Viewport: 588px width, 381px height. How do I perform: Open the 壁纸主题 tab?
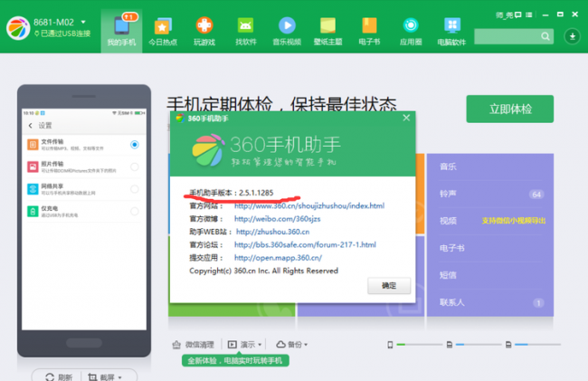click(328, 31)
